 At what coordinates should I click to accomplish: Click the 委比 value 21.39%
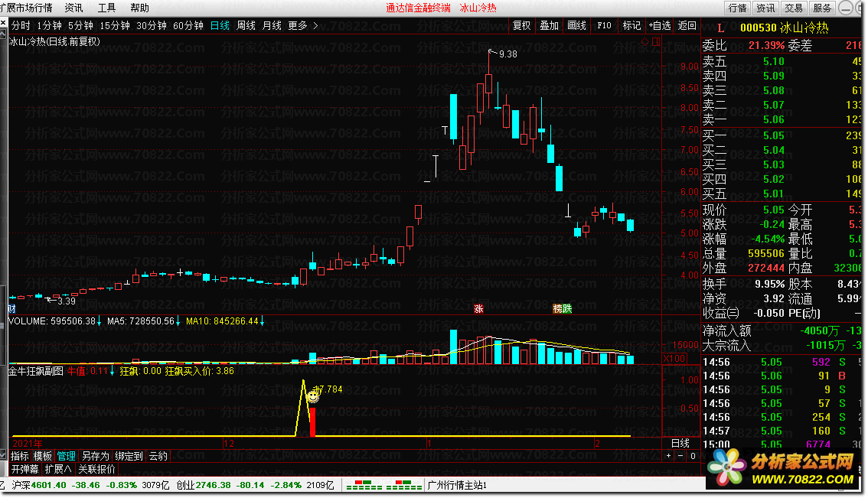click(x=767, y=45)
